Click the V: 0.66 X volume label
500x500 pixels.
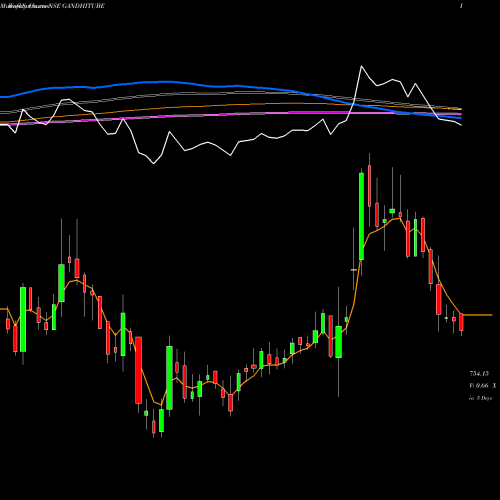[483, 386]
